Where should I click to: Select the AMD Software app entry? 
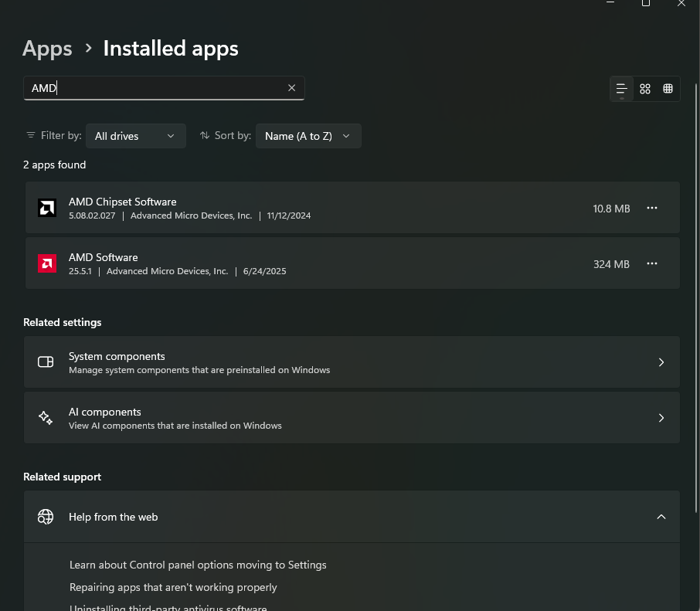[x=309, y=263]
